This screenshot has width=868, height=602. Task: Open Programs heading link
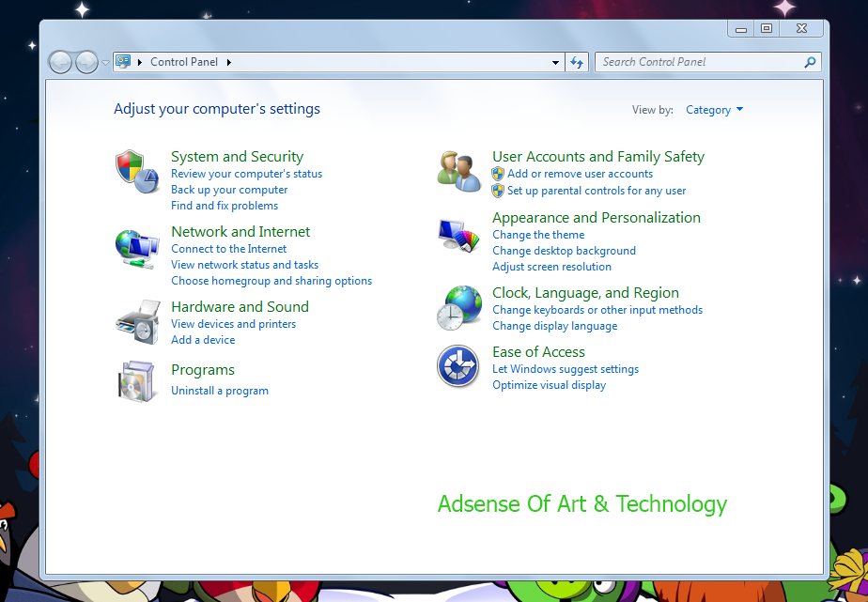point(203,370)
